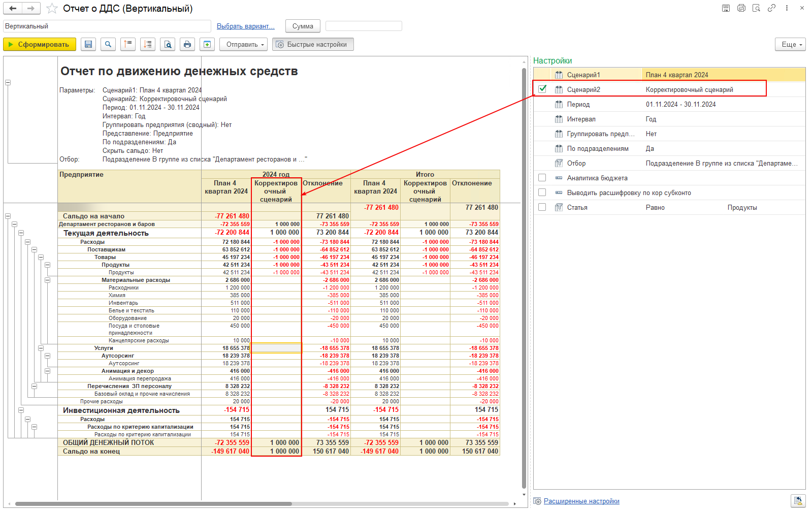Click the Статья filter value Продукты
The image size is (812, 512).
(x=742, y=207)
